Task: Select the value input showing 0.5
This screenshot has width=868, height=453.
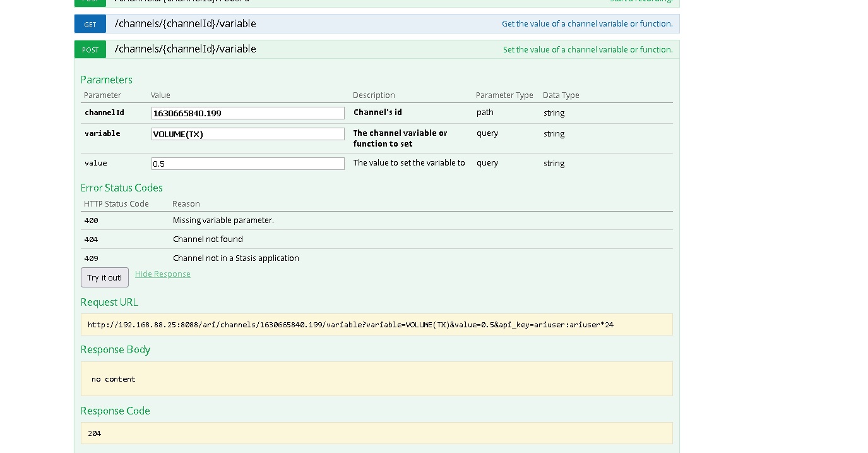Action: [247, 164]
